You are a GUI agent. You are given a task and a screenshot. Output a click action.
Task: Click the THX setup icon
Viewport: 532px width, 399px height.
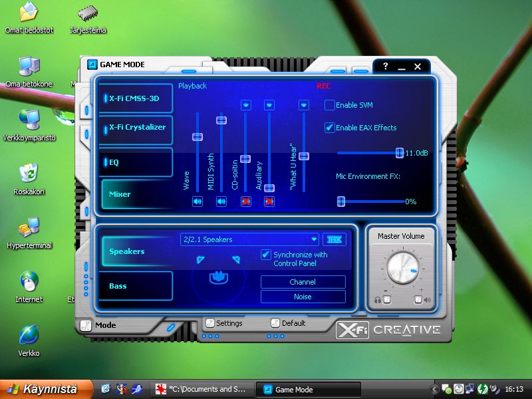(x=334, y=239)
